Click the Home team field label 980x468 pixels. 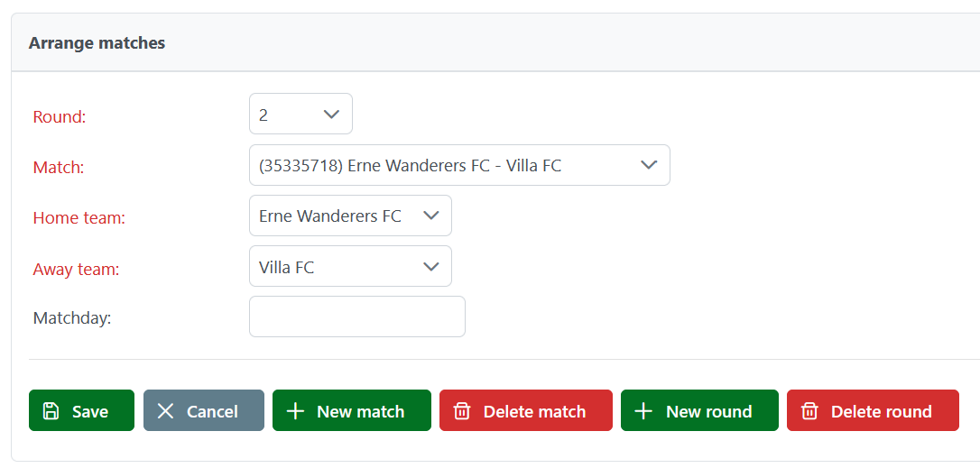[79, 217]
